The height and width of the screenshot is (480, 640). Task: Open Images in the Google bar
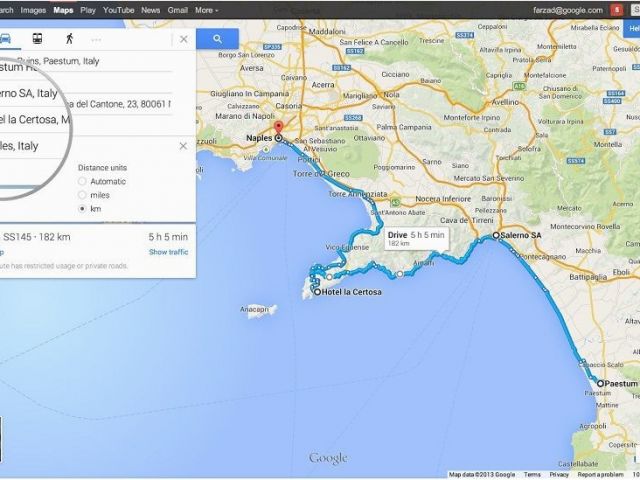click(x=33, y=10)
